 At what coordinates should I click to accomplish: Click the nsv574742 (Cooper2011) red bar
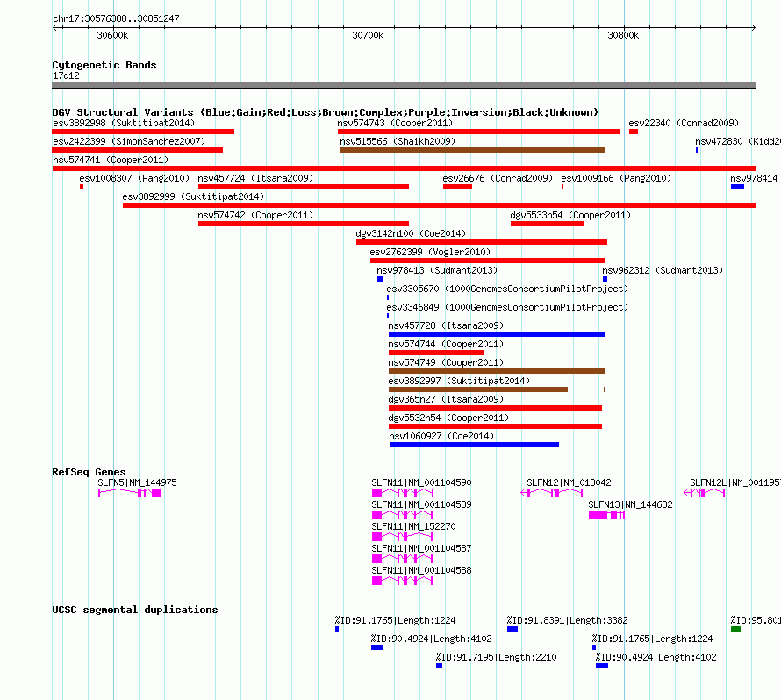304,224
